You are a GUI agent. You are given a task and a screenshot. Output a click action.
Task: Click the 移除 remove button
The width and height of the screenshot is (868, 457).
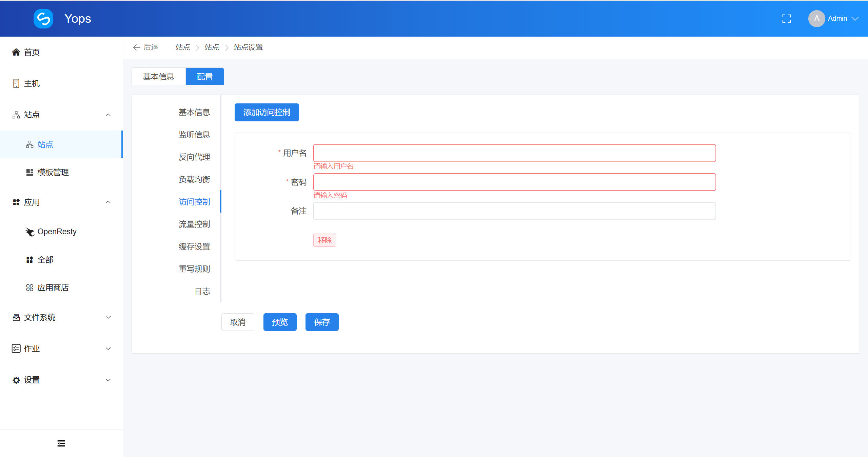point(324,240)
